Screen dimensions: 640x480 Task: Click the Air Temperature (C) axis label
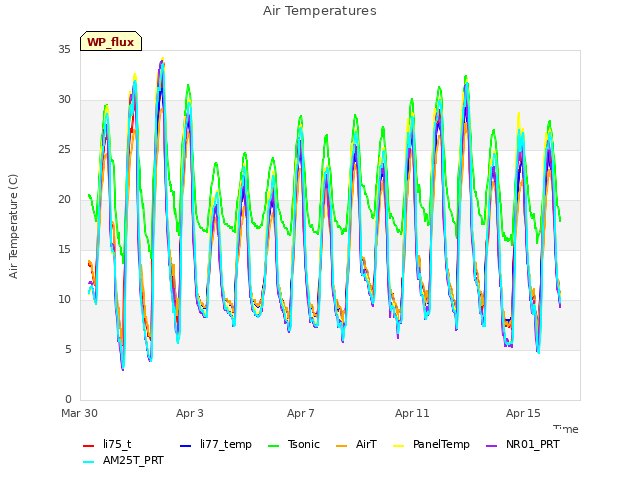coord(13,227)
